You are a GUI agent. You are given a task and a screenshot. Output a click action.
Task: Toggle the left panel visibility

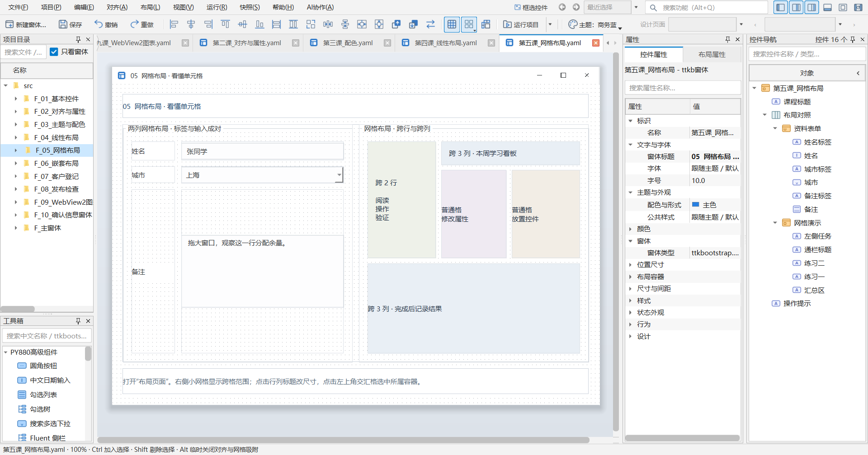pyautogui.click(x=780, y=7)
